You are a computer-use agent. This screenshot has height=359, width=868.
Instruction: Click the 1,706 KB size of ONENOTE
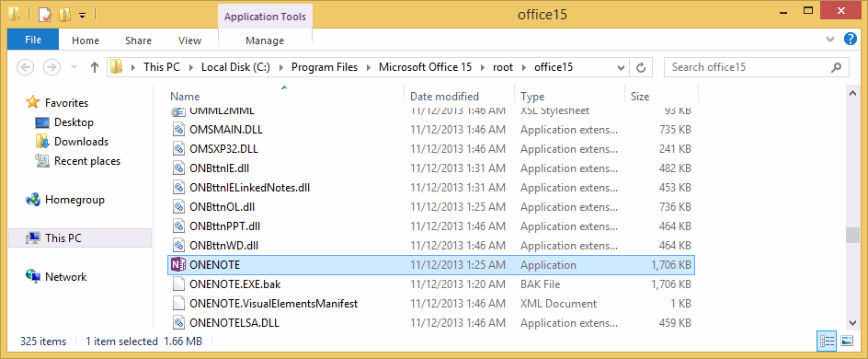[x=671, y=265]
